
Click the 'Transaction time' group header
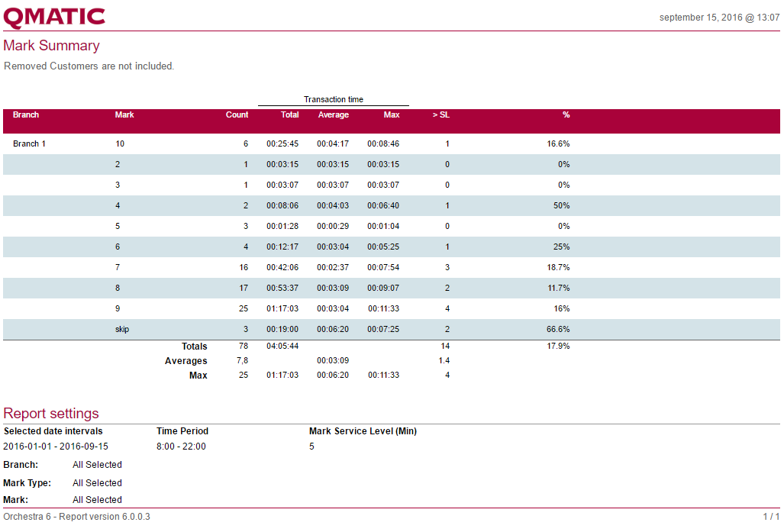(x=334, y=99)
